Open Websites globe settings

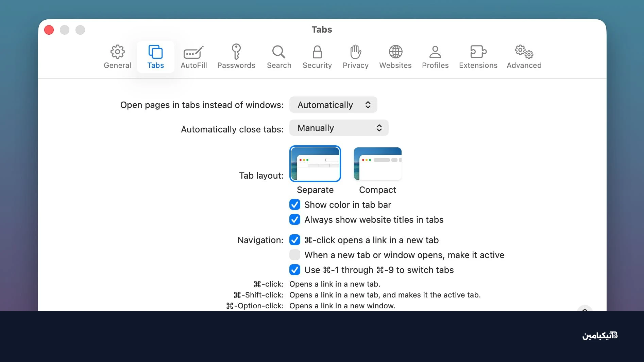coord(395,57)
